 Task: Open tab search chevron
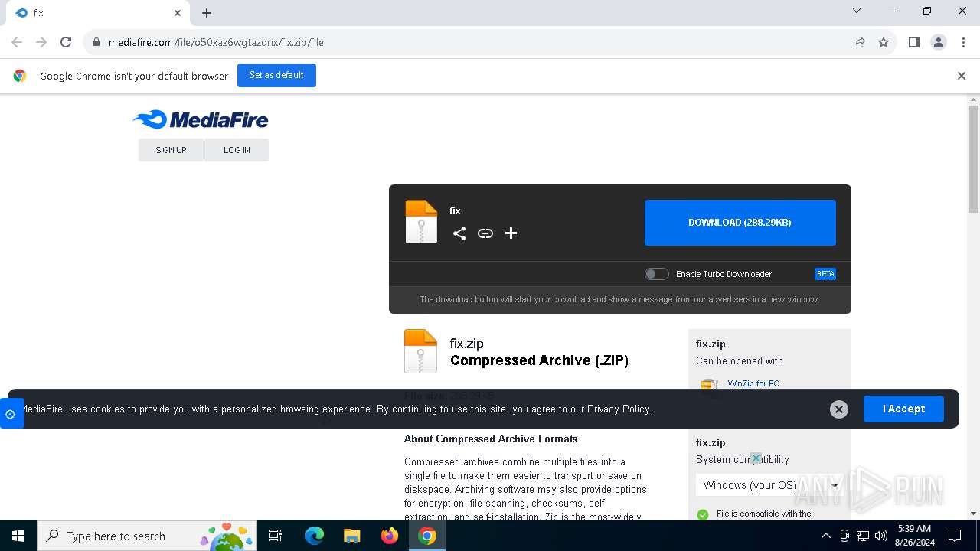[x=857, y=11]
